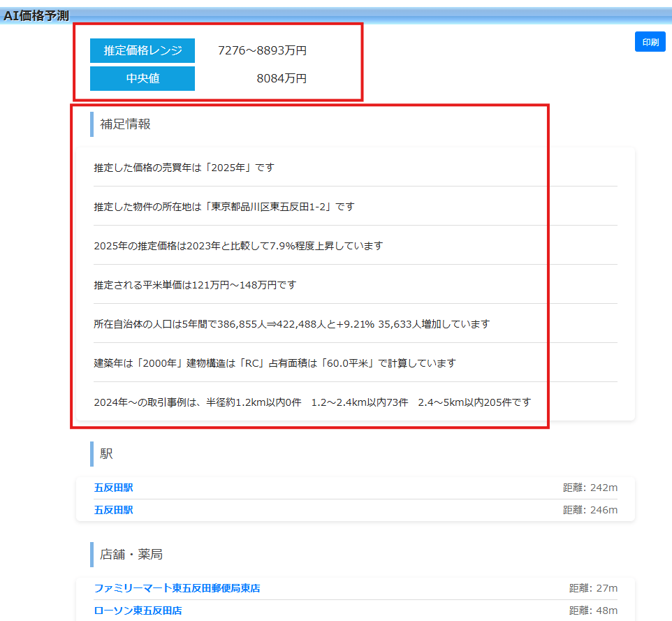Screen dimensions: 672x621
Task: Open the second 五反田駅 station link
Action: click(x=114, y=510)
